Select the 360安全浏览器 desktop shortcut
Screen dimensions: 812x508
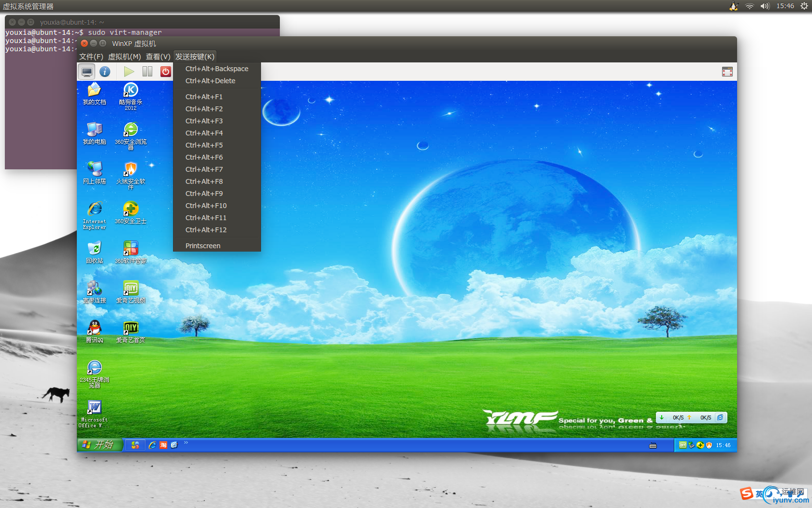130,136
